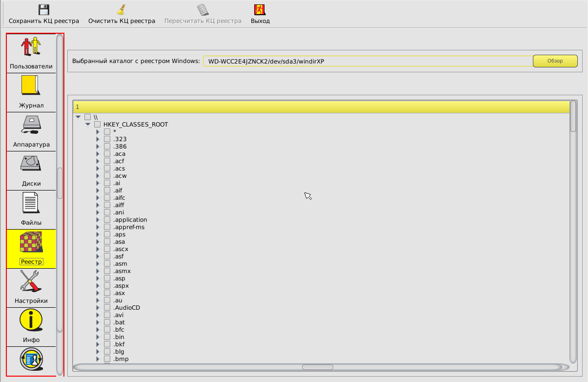This screenshot has height=382, width=588.
Task: Select the Реестр registry cube icon
Action: pyautogui.click(x=31, y=243)
